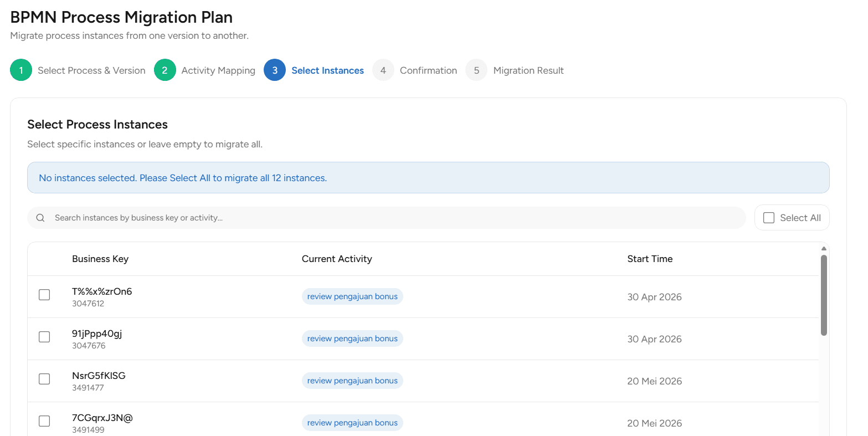The width and height of the screenshot is (868, 436).
Task: Click the table scrollbar thumb
Action: point(824,295)
